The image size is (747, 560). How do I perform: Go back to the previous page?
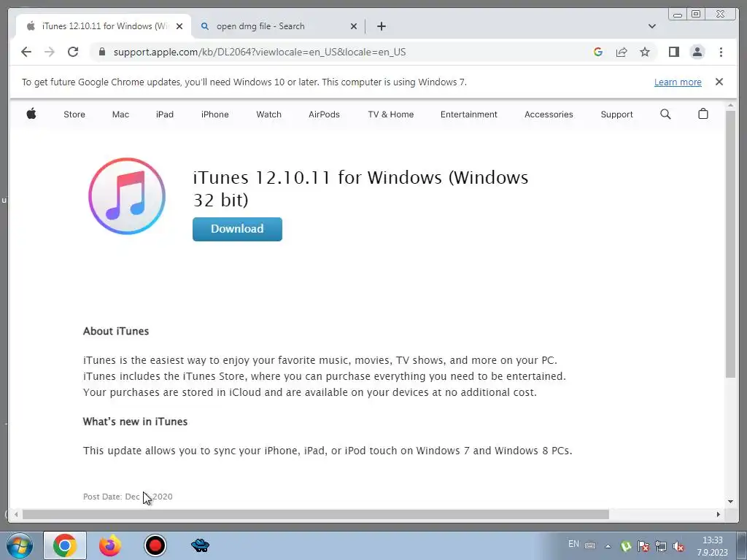(x=26, y=52)
